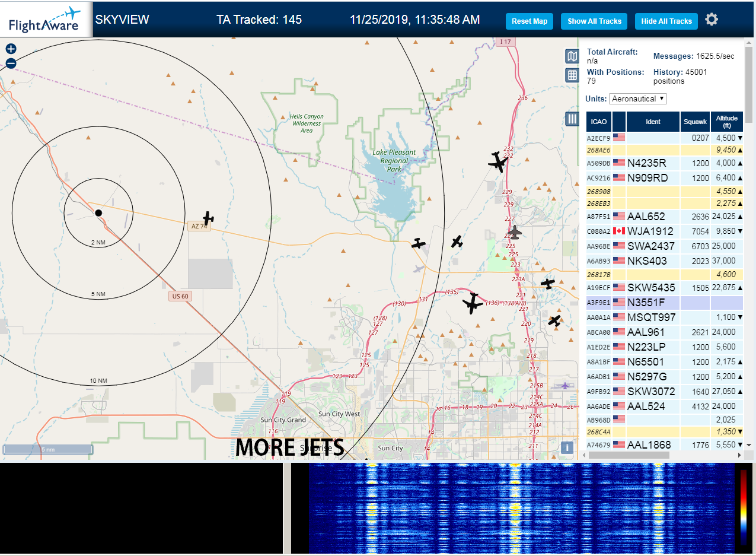Screen dimensions: 756x556
Task: Open the Units Aeronautical dropdown
Action: tap(639, 99)
